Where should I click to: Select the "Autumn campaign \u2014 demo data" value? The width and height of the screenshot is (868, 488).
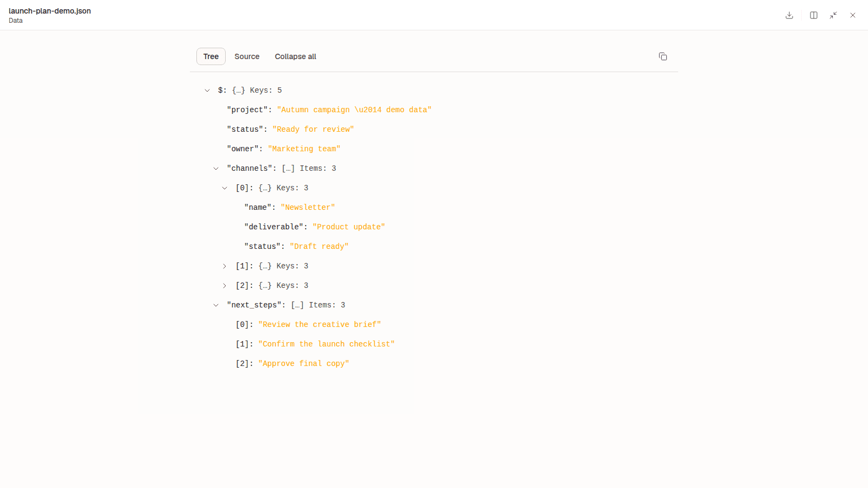coord(354,110)
